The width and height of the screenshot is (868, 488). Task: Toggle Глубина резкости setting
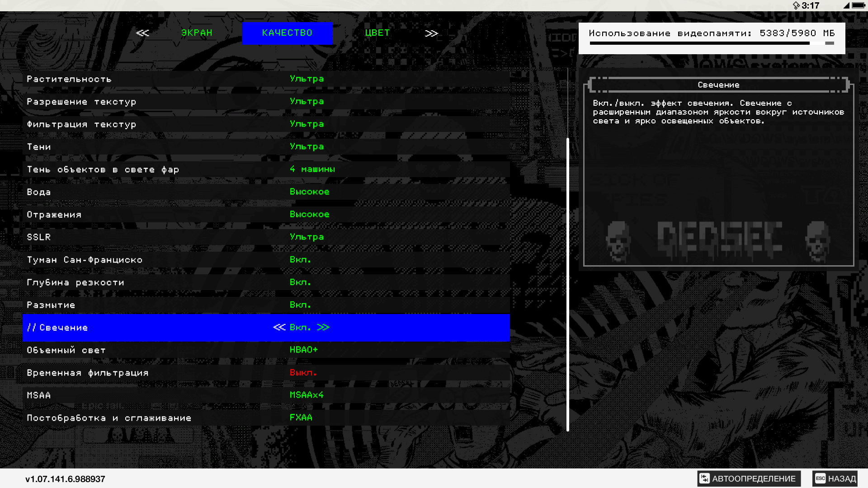click(x=300, y=282)
